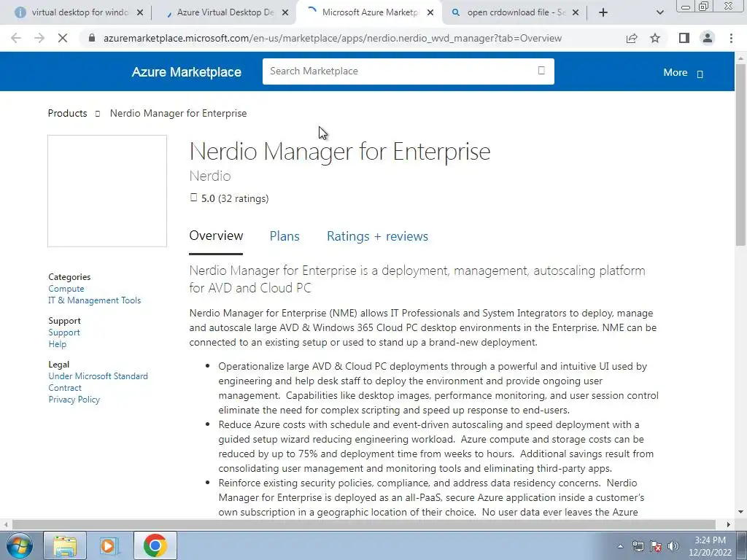
Task: Open Chrome three-dot menu
Action: tap(731, 38)
